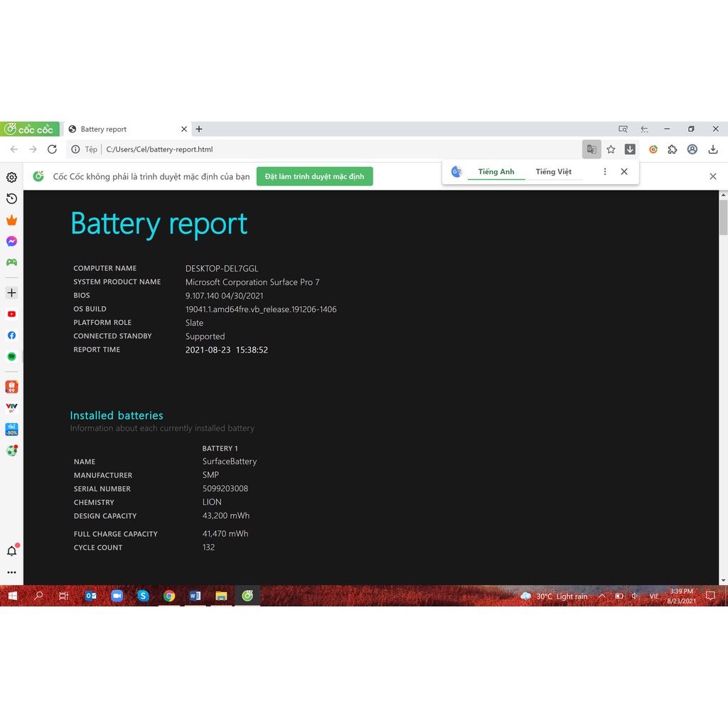Open the extensions puzzle icon

(673, 149)
